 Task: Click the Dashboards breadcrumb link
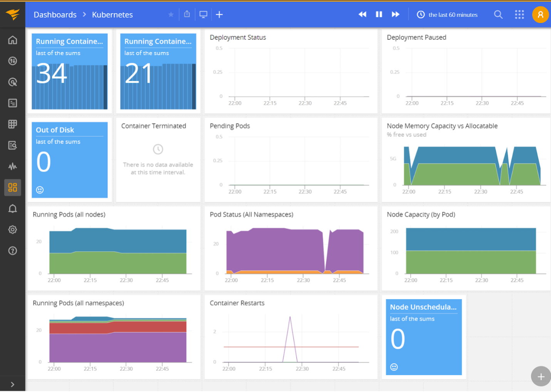pos(55,15)
